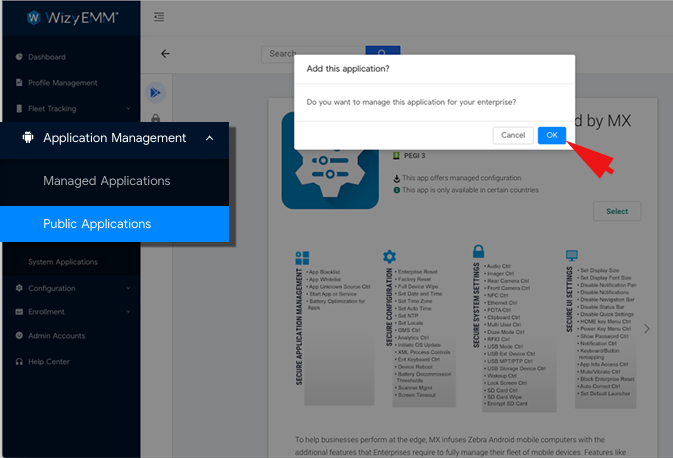This screenshot has width=673, height=458.
Task: Click the Select button for the app
Action: coord(617,211)
